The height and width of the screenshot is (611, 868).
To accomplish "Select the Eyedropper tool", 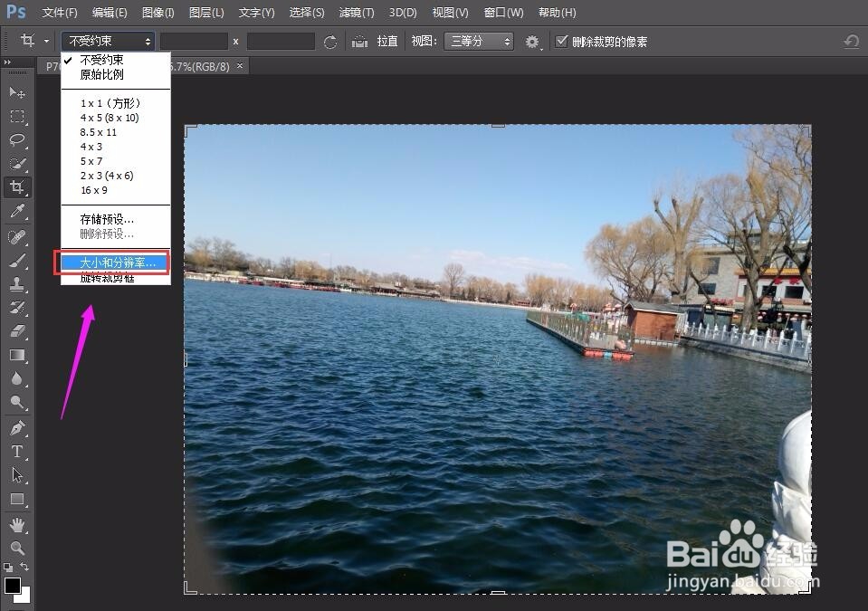I will point(17,211).
